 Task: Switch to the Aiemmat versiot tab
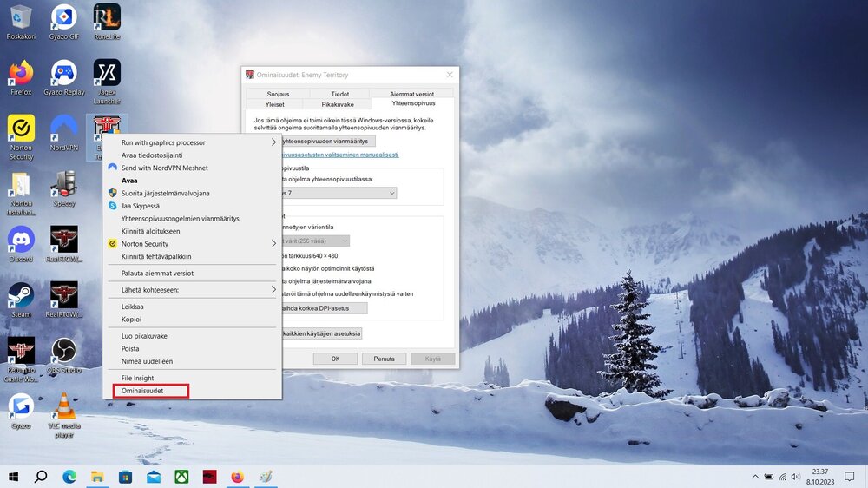pyautogui.click(x=411, y=94)
